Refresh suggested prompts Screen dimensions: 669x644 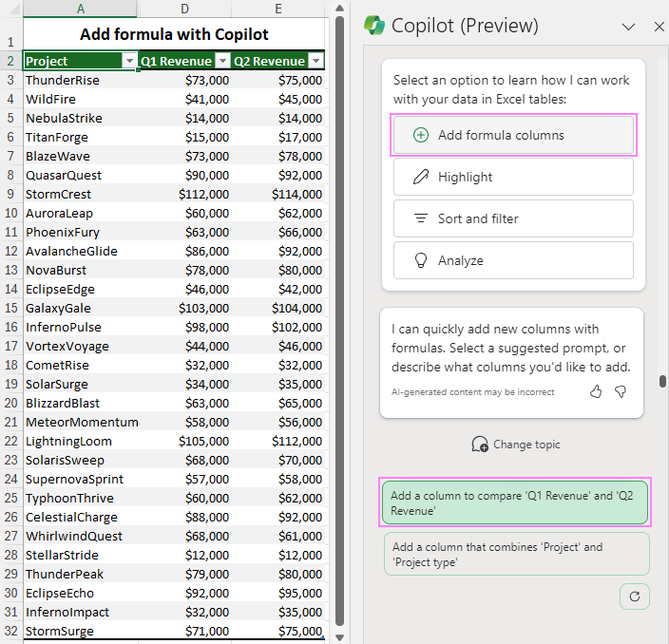[x=635, y=597]
